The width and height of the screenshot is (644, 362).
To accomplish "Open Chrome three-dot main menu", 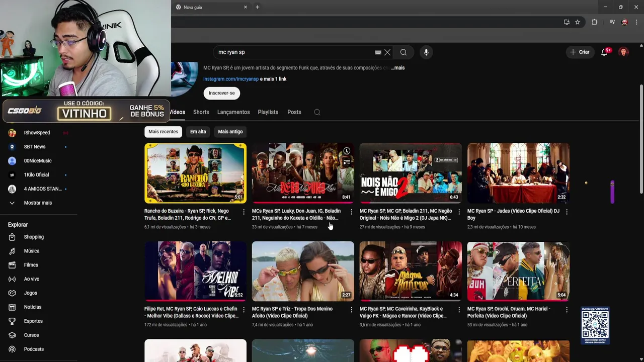I will tap(637, 22).
